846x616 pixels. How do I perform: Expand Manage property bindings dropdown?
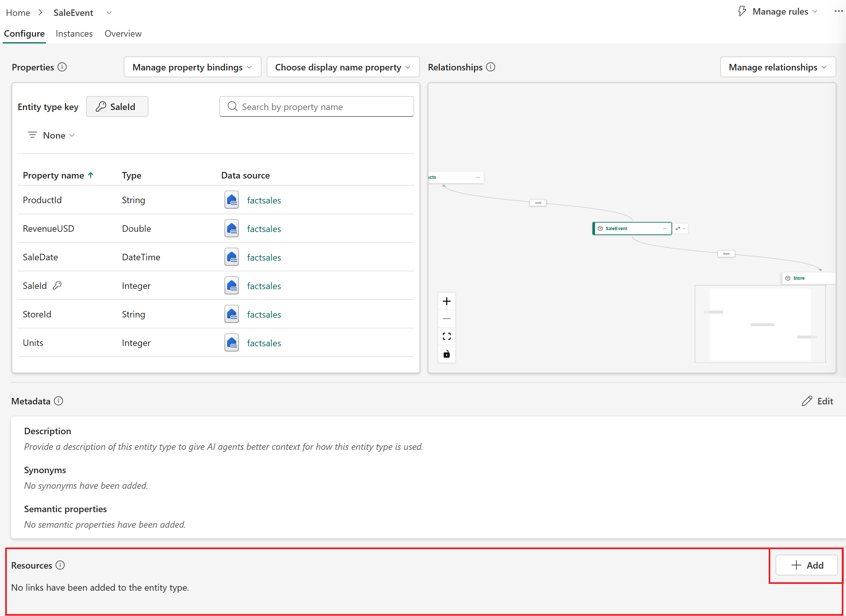pos(193,67)
